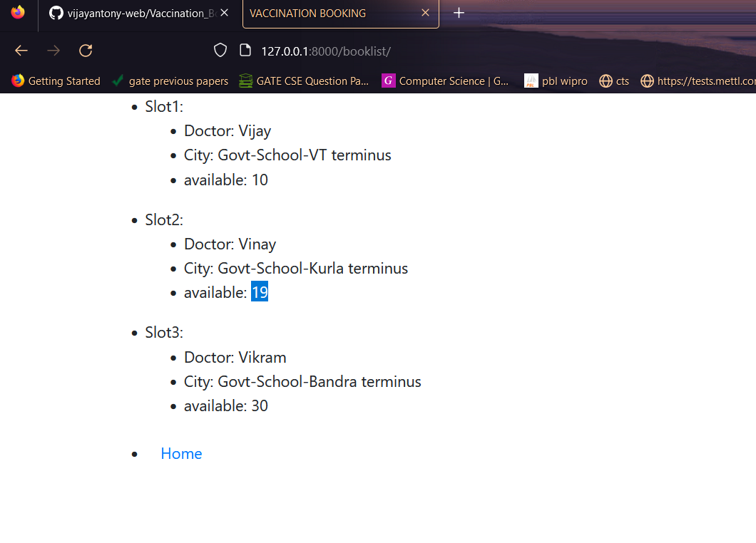Open the tracking protection shield panel
This screenshot has width=756, height=543.
(220, 50)
